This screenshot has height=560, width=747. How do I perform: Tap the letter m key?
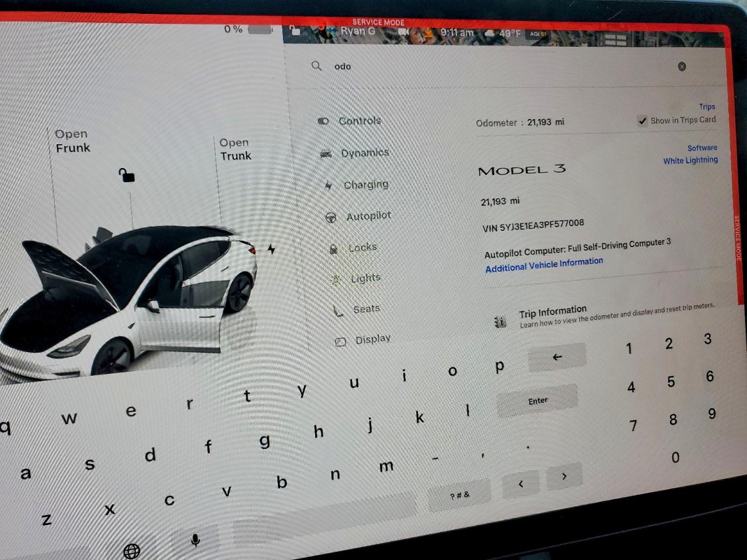(386, 466)
